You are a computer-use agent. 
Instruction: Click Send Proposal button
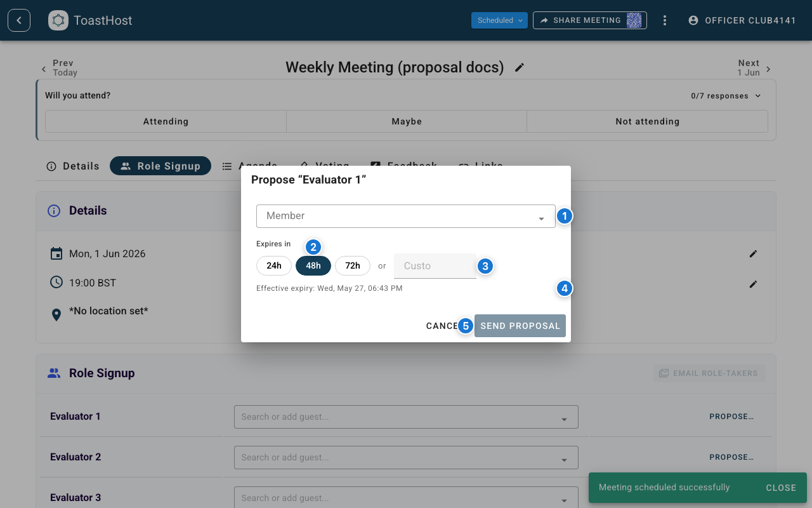[520, 326]
